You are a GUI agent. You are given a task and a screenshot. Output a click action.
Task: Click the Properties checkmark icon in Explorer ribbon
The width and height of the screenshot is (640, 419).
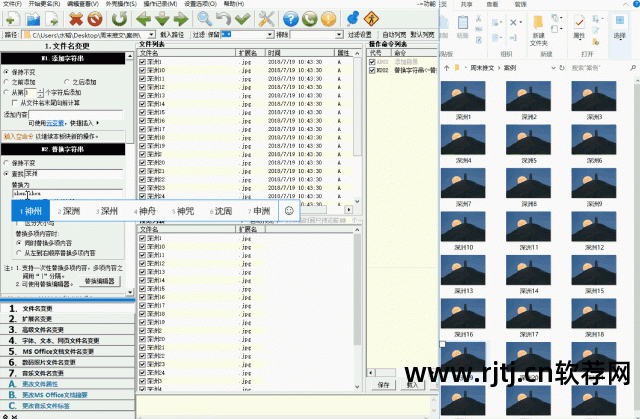[579, 23]
